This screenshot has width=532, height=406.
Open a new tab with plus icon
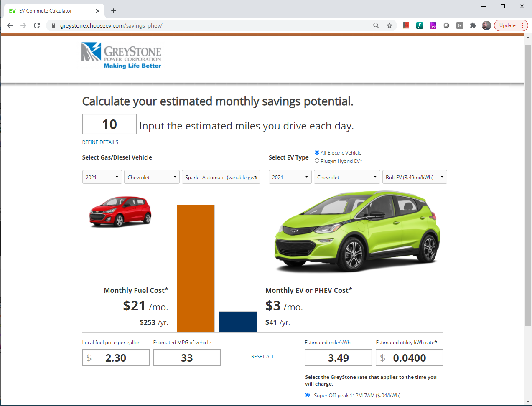114,11
